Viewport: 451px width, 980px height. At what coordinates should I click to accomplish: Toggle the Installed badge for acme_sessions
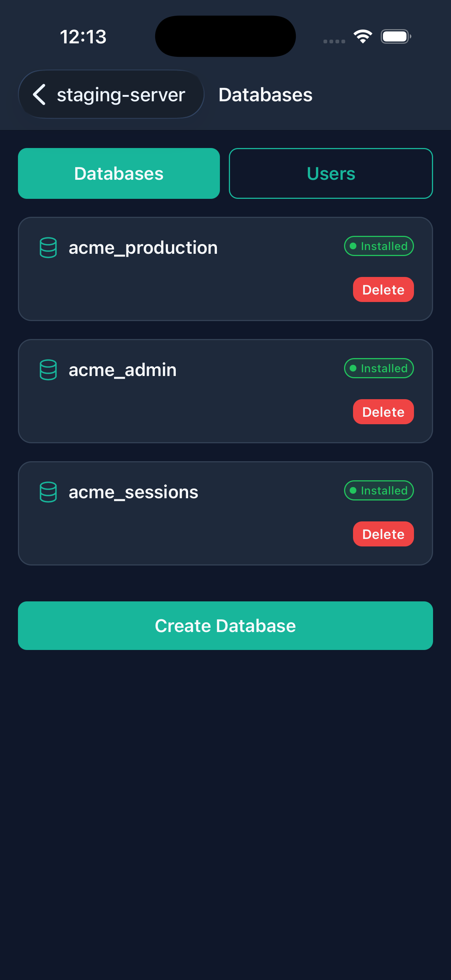(x=378, y=490)
